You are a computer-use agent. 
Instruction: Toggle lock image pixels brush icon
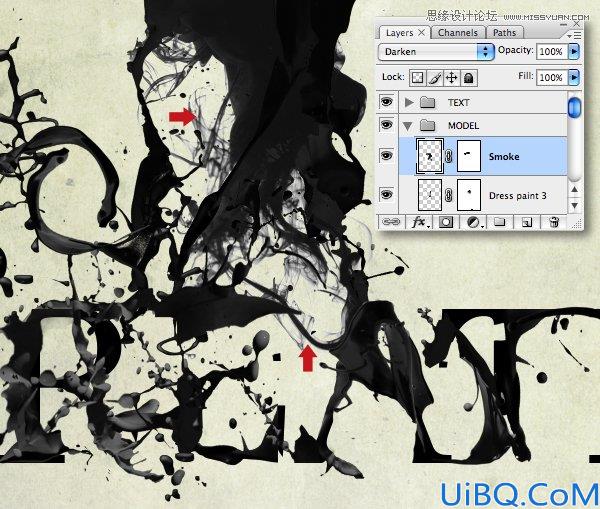coord(434,78)
